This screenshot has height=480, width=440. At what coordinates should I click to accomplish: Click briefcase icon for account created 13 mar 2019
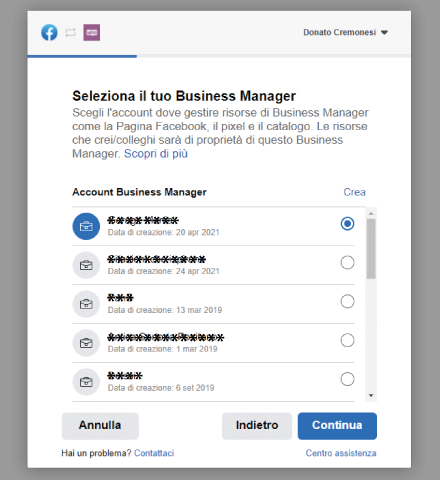(x=86, y=304)
